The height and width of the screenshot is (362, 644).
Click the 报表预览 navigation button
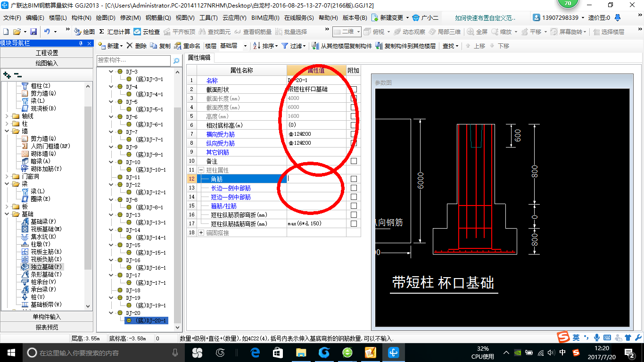tap(46, 327)
